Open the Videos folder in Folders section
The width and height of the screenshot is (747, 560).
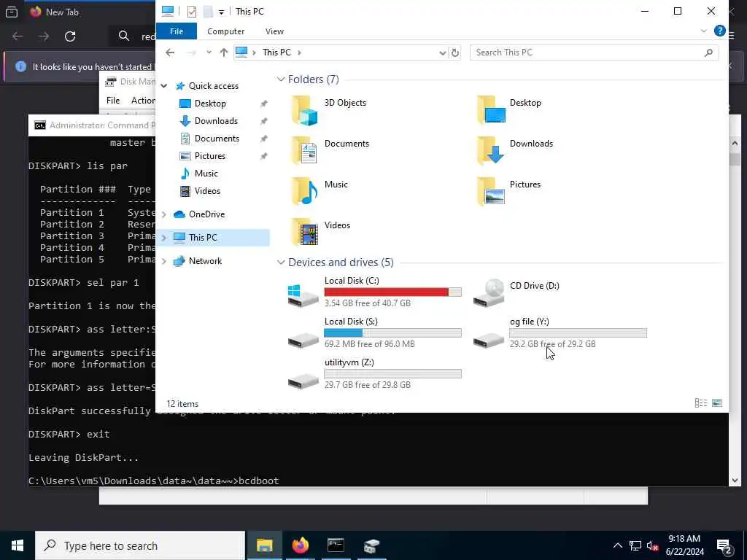pyautogui.click(x=320, y=233)
